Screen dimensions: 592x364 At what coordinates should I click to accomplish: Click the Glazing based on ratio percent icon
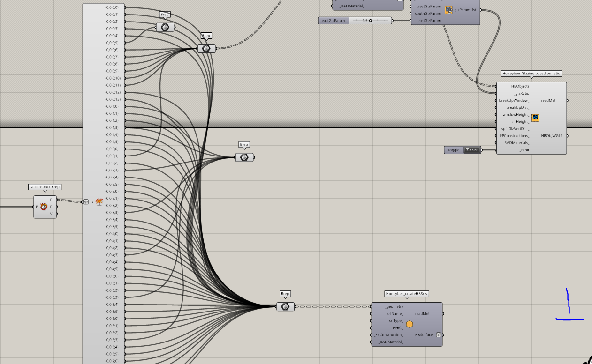pos(535,118)
